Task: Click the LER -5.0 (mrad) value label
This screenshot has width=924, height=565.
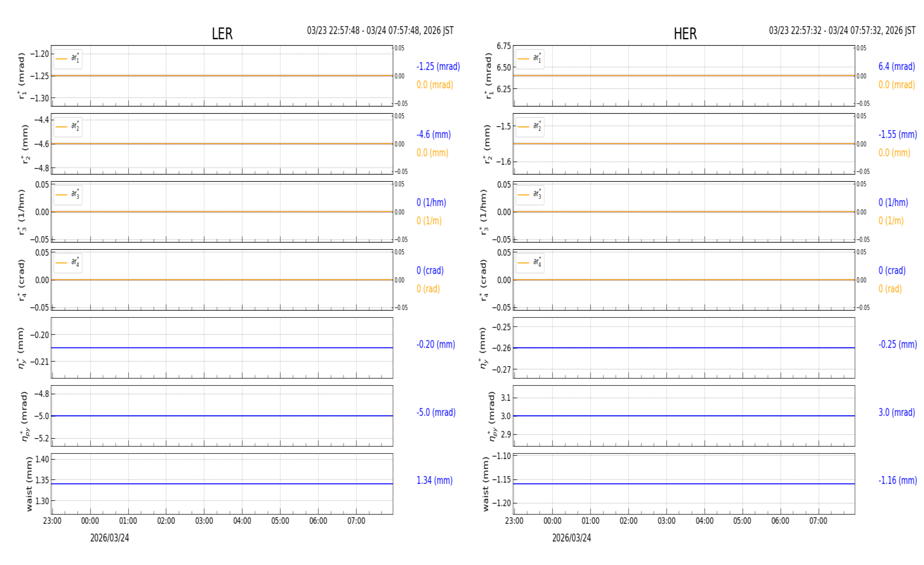Action: tap(436, 413)
